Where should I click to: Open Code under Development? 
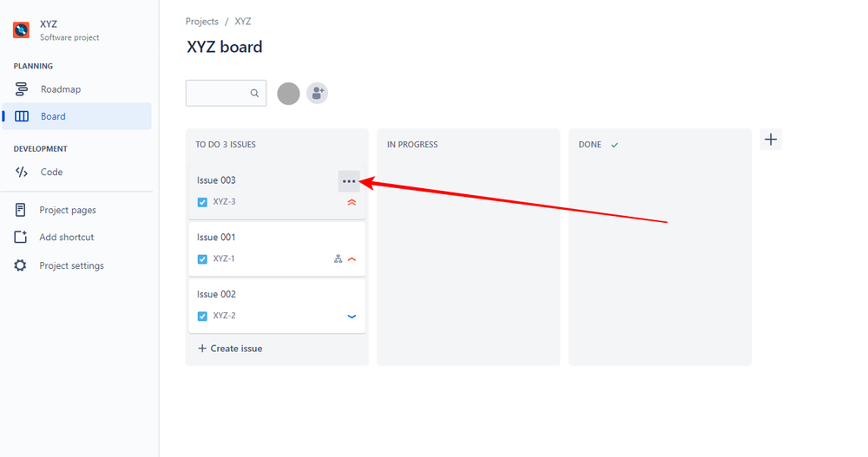tap(51, 172)
